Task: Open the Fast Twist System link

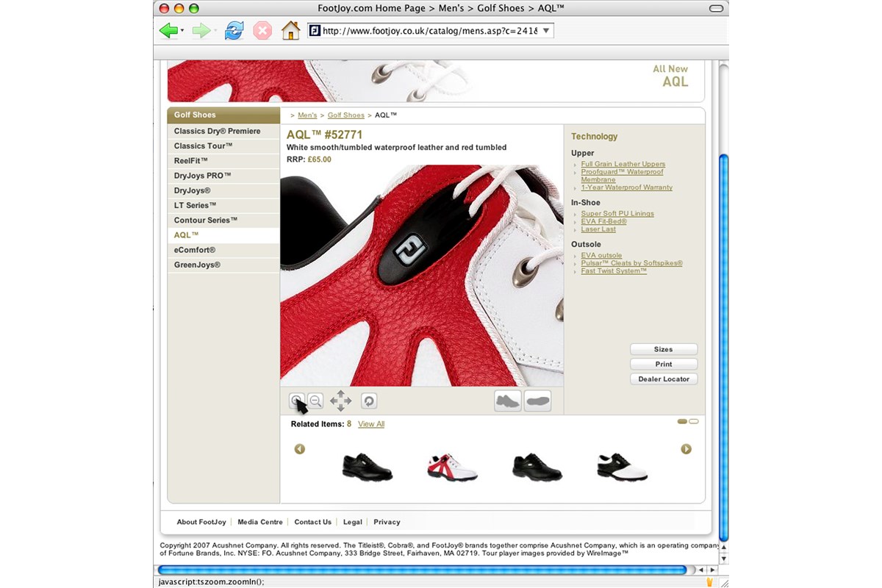Action: (614, 271)
